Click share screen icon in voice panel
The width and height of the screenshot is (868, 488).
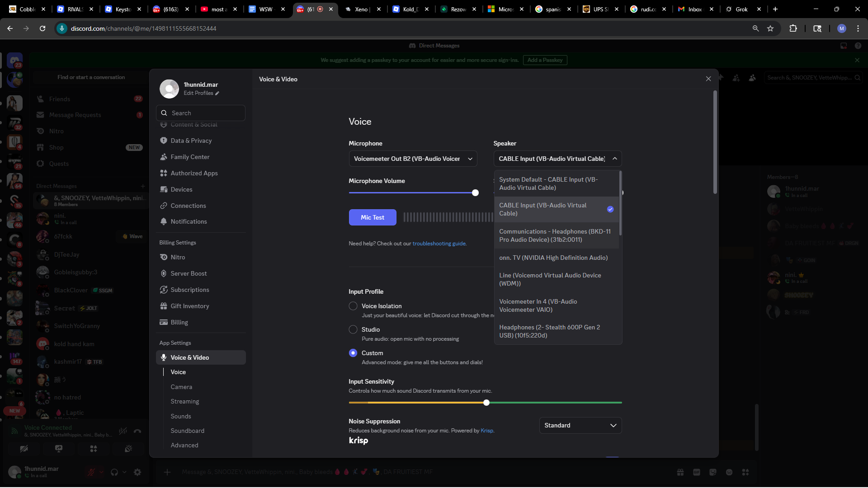59,449
